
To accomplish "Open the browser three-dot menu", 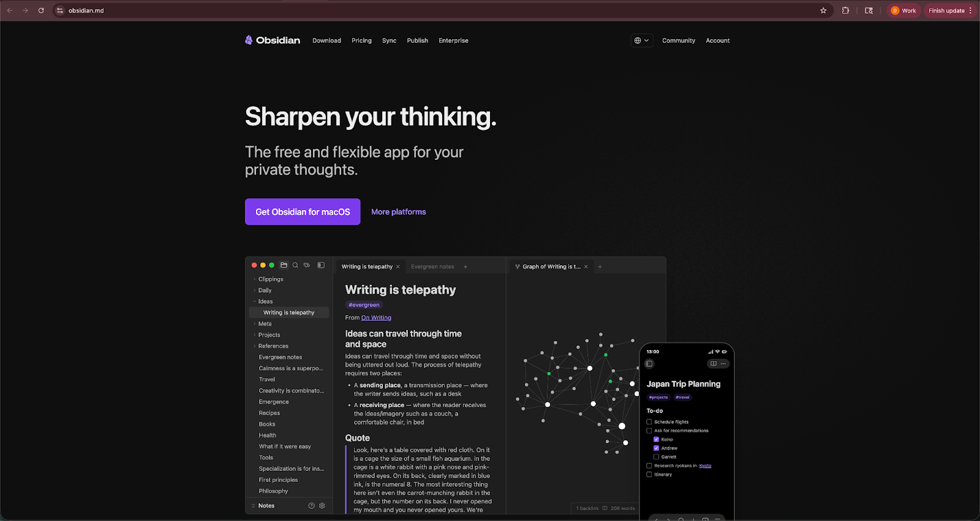I will [971, 10].
